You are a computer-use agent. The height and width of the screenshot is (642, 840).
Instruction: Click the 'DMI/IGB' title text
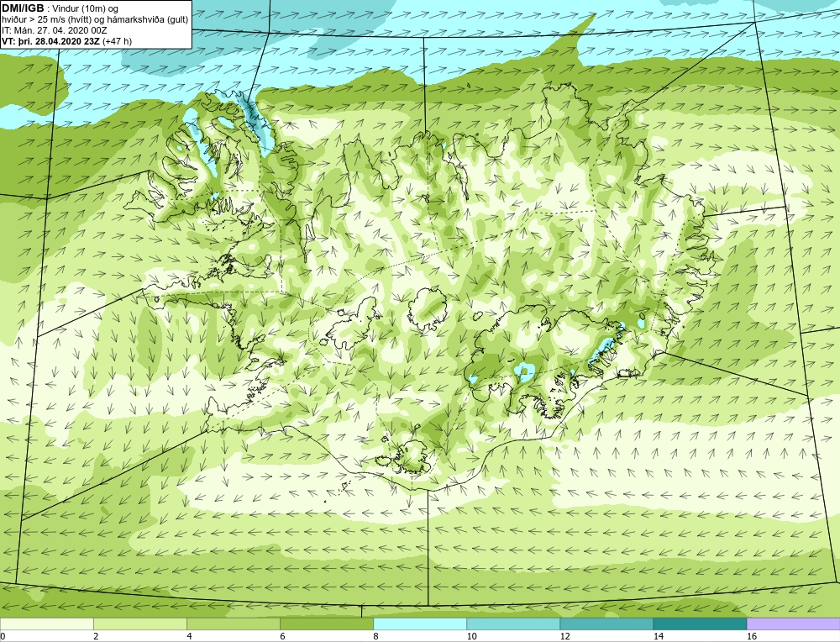23,8
